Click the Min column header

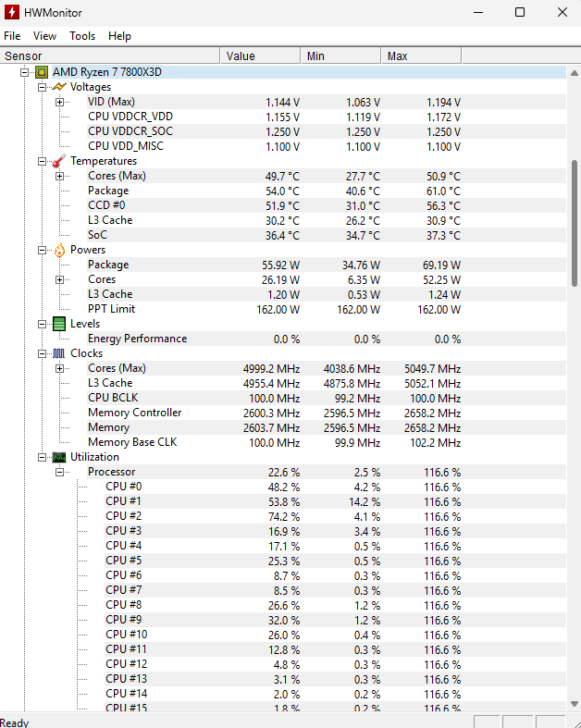coord(340,56)
